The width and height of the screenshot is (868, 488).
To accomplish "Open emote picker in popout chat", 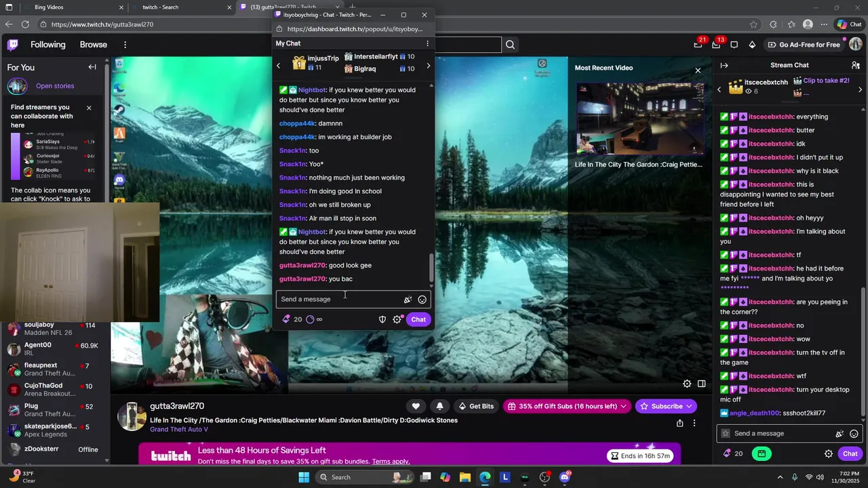I will [x=422, y=300].
